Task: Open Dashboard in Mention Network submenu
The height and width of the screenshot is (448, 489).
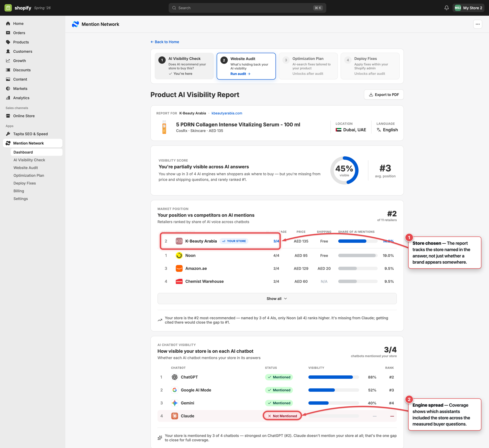Action: 36,152
